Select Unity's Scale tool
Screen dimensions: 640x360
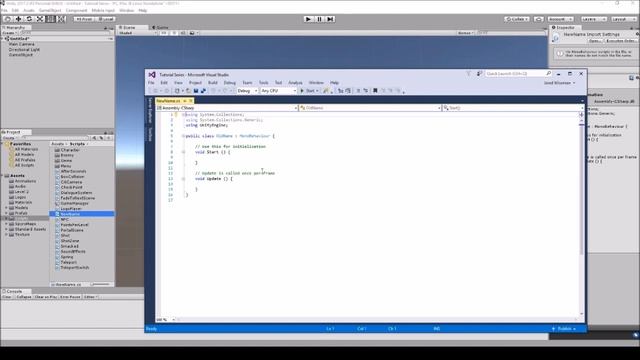40,19
